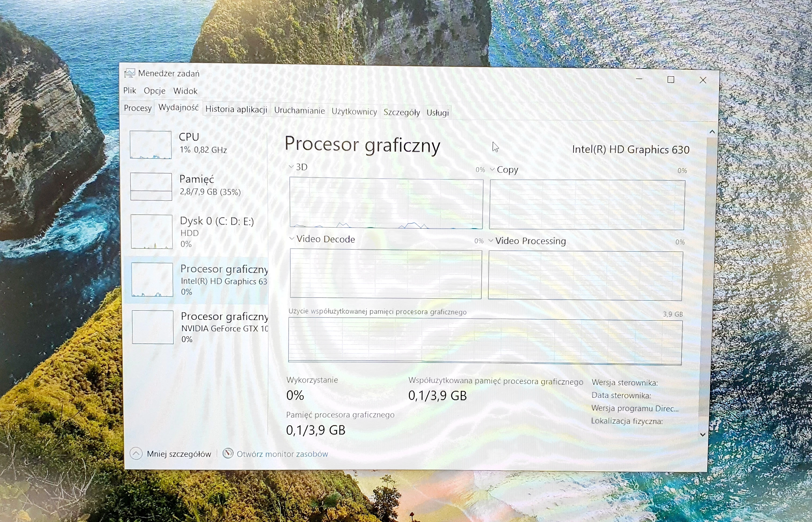The image size is (812, 522).
Task: Click the down arrow on the scrollbar
Action: coord(703,435)
